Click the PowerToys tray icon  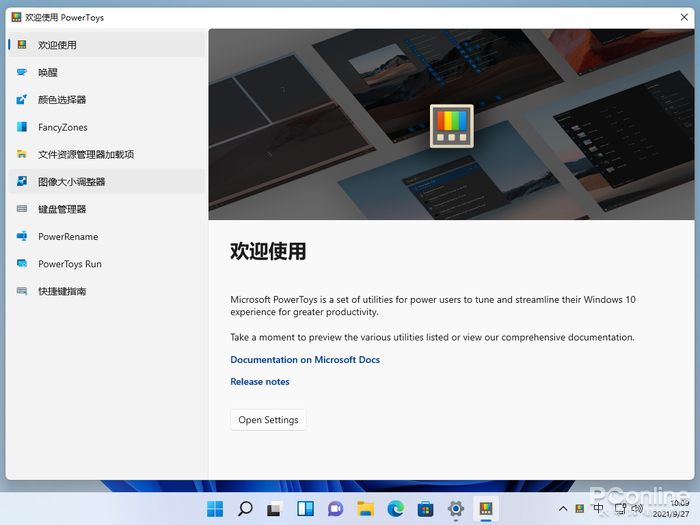click(x=580, y=508)
